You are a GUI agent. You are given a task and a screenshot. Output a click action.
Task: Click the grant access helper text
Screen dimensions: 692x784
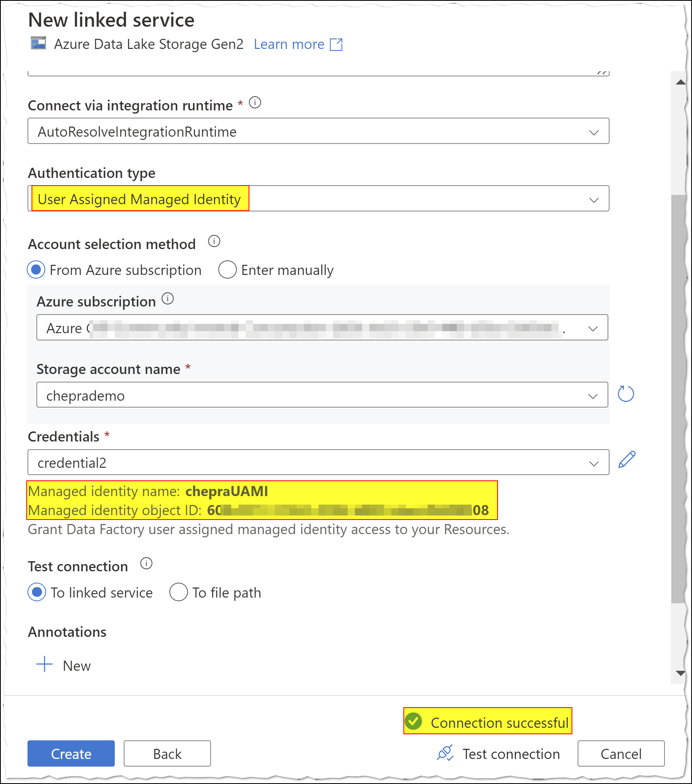268,529
